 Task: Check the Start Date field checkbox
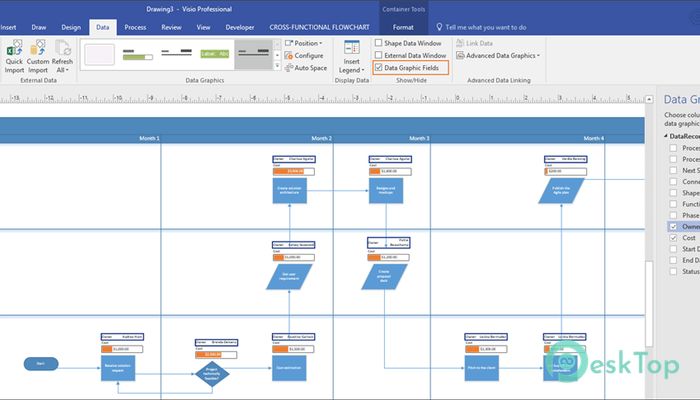click(x=673, y=249)
